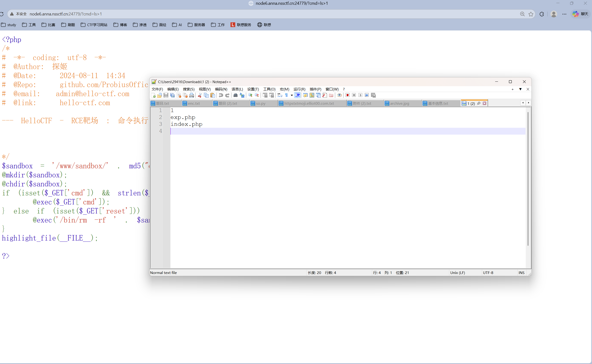
Task: Open the 联想服务 bookmark
Action: coord(241,25)
